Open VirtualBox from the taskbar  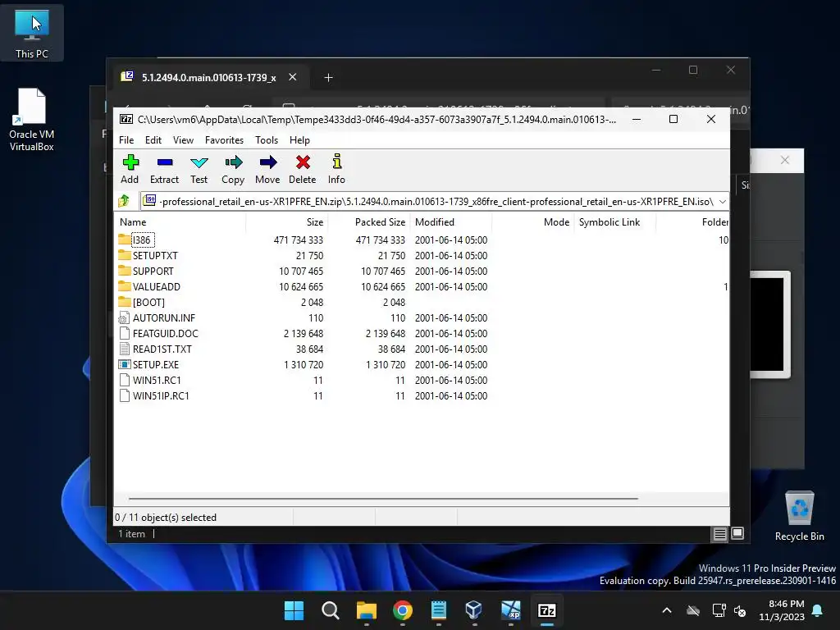(474, 610)
